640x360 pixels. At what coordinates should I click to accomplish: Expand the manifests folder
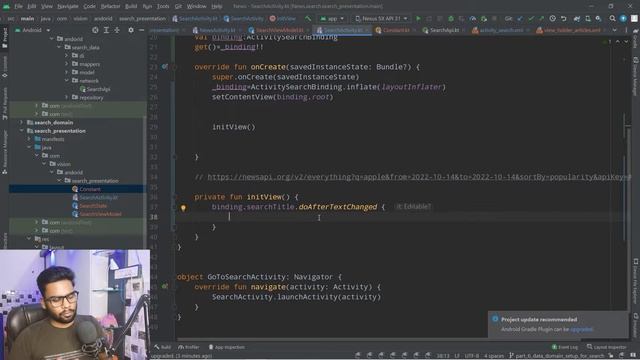[x=29, y=139]
